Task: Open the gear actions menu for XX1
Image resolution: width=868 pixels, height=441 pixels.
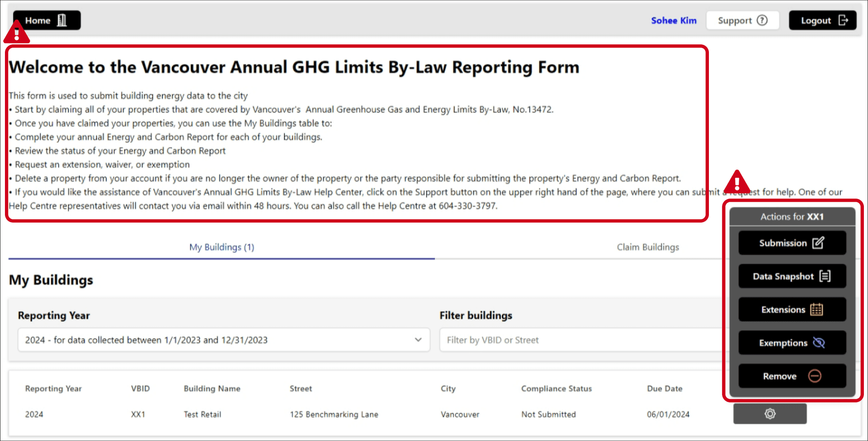Action: [x=770, y=413]
